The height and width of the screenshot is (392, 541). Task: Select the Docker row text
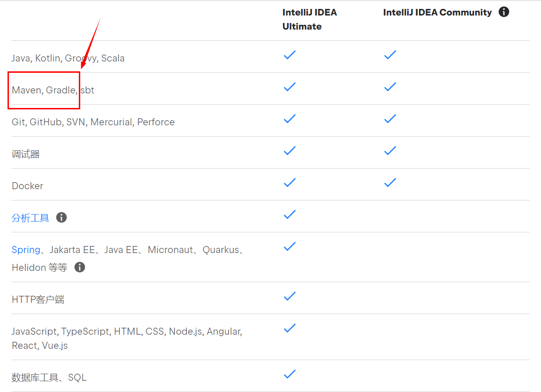28,186
